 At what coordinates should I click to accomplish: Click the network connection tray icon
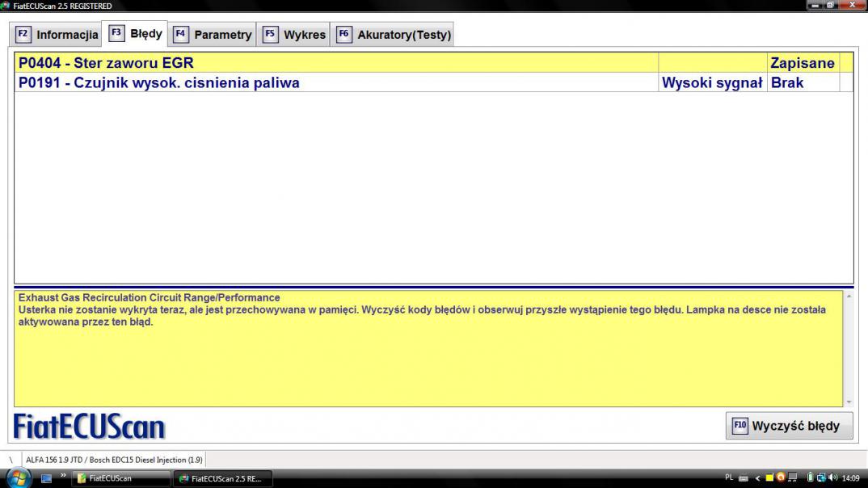[821, 477]
